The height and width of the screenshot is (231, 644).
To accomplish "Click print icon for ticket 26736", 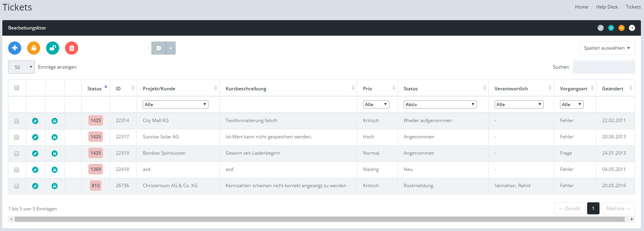I will tap(55, 186).
